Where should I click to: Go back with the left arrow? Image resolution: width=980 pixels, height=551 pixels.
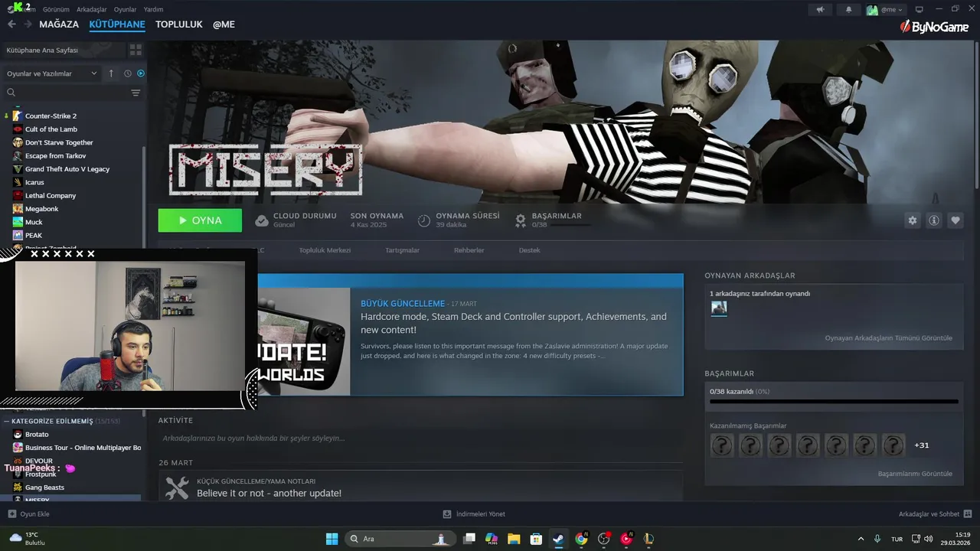[11, 24]
